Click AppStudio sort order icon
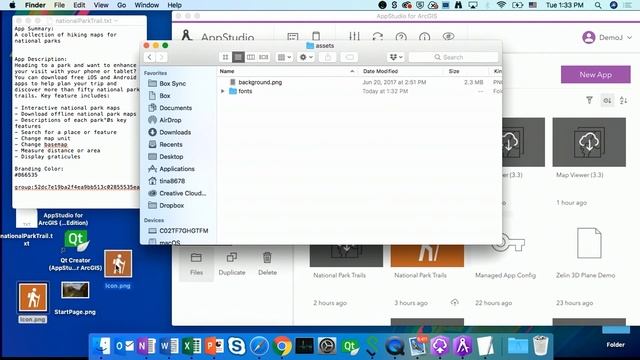The height and width of the screenshot is (360, 640). [624, 100]
